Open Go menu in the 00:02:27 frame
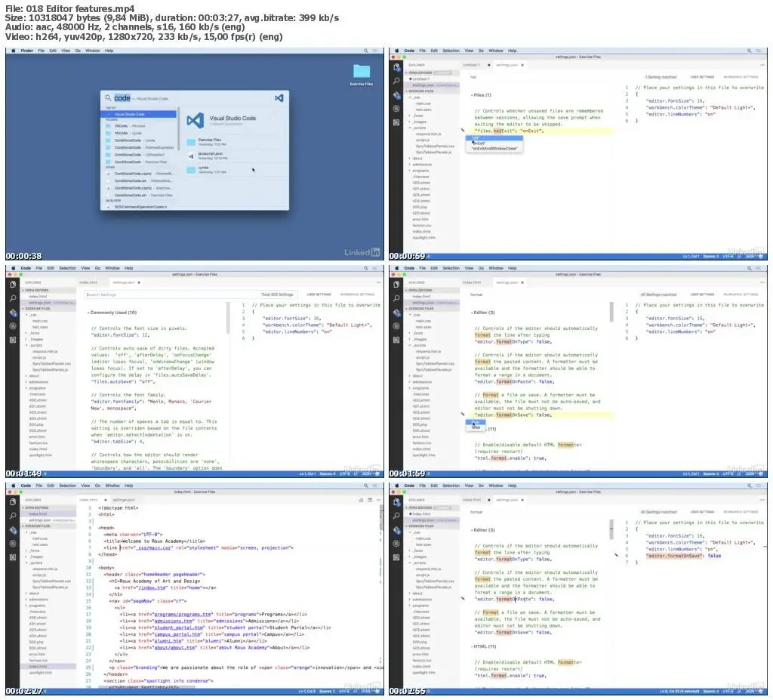This screenshot has height=700, width=773. click(x=97, y=486)
